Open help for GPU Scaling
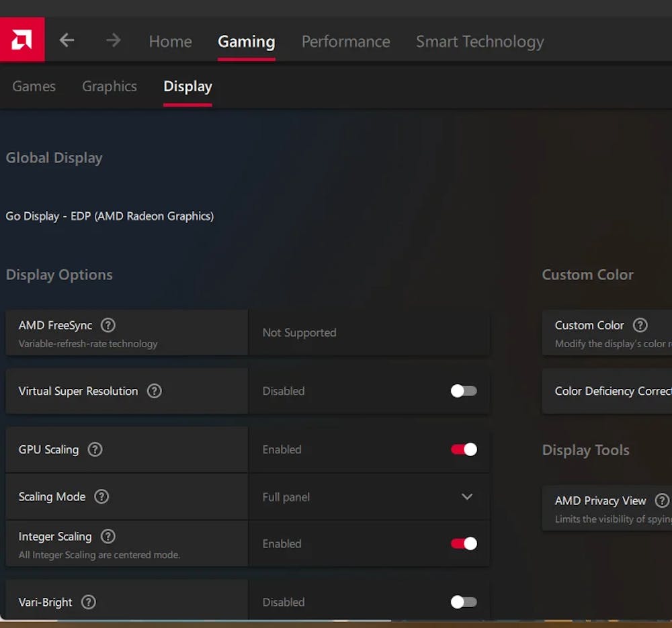Viewport: 672px width, 628px height. click(x=95, y=449)
